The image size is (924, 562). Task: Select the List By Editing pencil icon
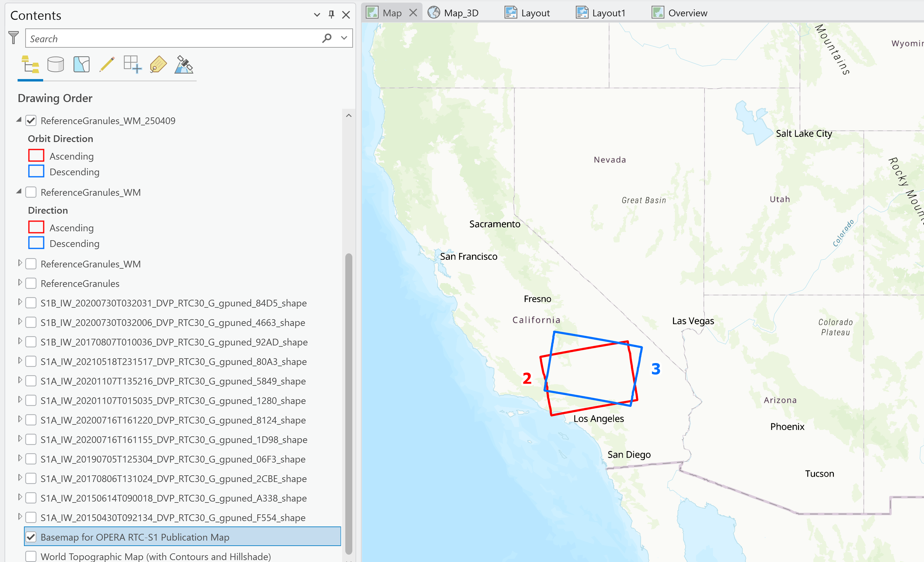[x=107, y=64]
